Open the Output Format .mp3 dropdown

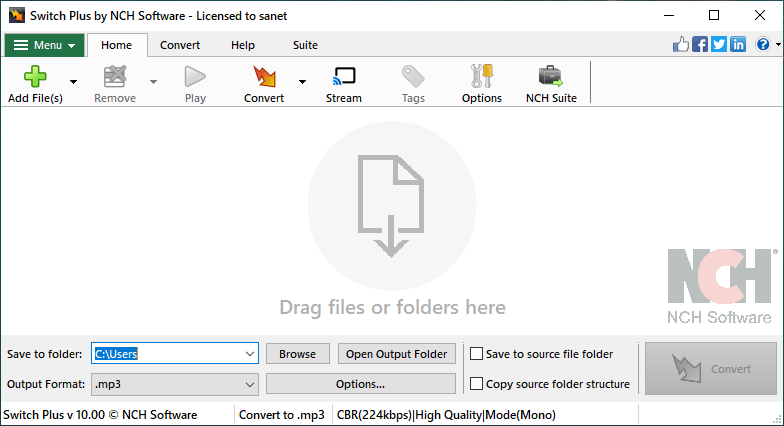(174, 384)
